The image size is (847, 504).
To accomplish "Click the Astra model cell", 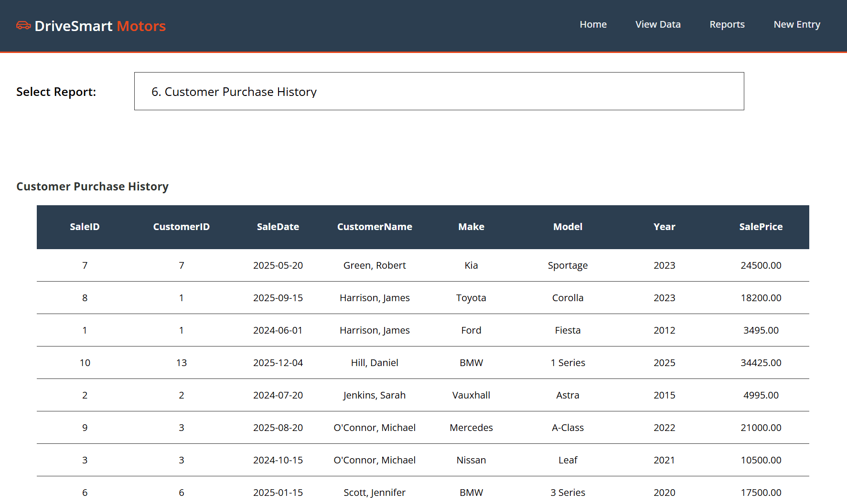I will point(568,395).
